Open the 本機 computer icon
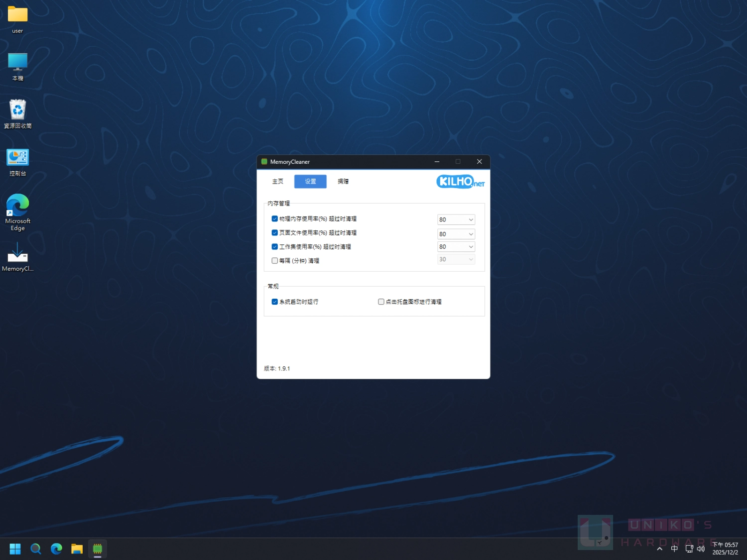This screenshot has height=560, width=747. [x=17, y=62]
